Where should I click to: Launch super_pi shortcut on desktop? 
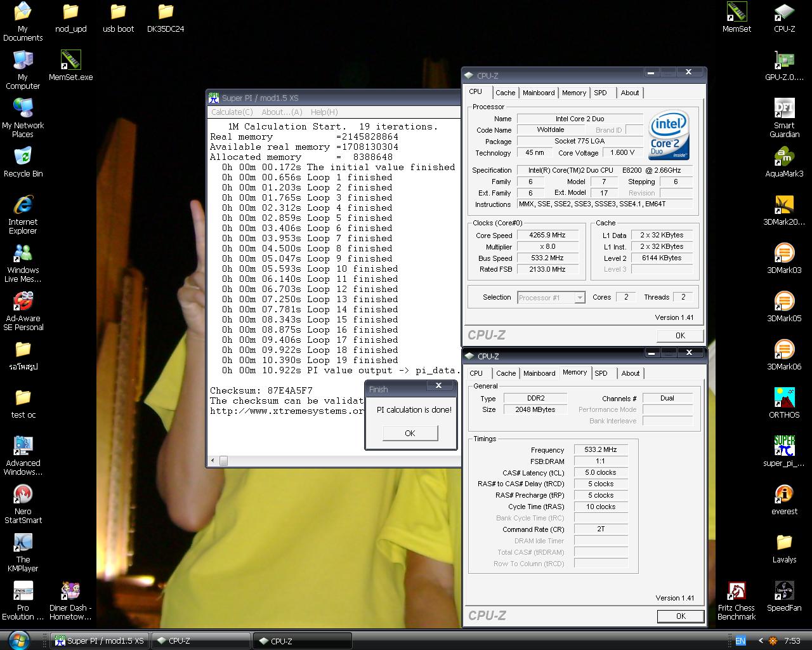784,451
